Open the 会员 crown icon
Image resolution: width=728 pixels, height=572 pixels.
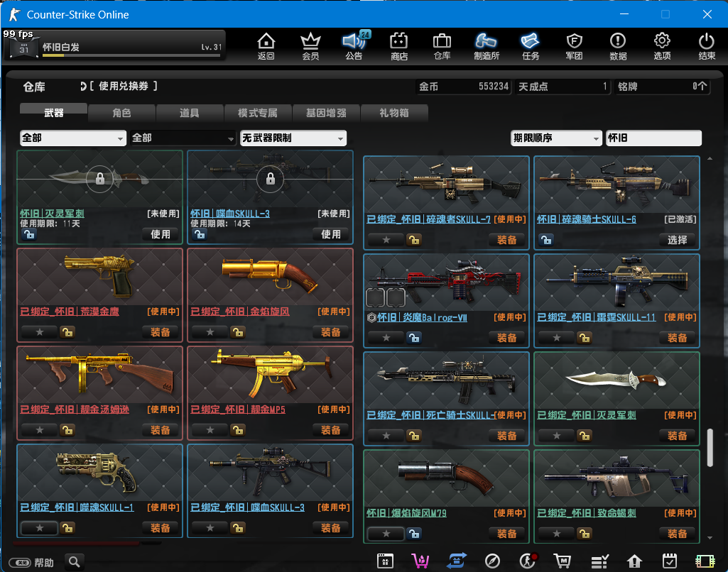(310, 46)
